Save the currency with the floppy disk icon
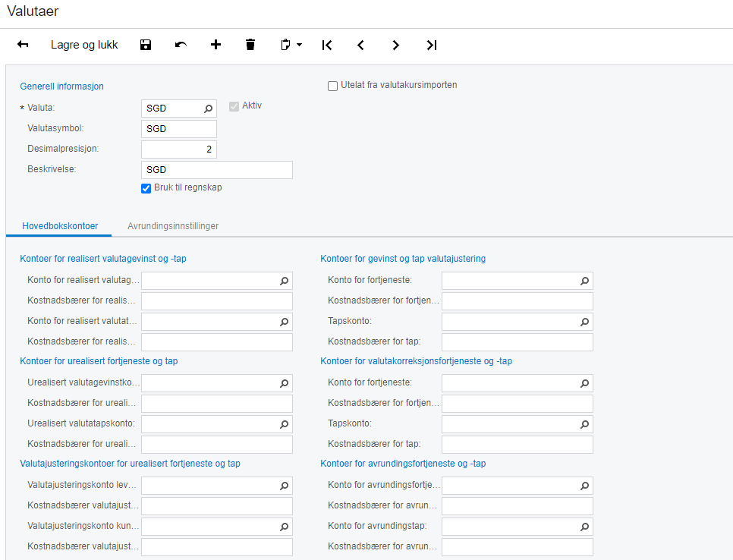733x560 pixels. point(146,45)
